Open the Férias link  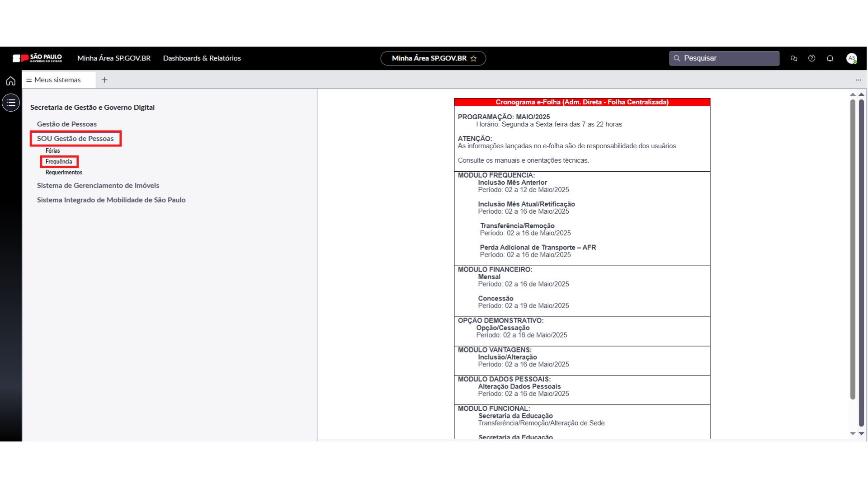coord(52,151)
